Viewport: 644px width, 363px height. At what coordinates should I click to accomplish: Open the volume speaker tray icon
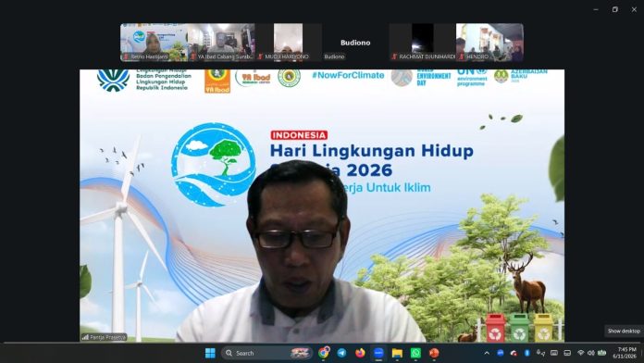[591, 353]
